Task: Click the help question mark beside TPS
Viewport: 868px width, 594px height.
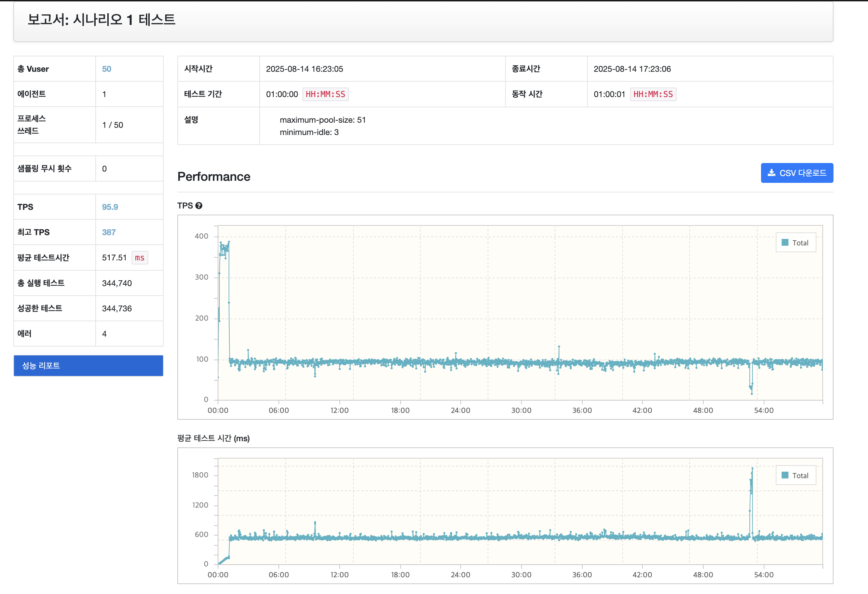Action: pyautogui.click(x=199, y=205)
